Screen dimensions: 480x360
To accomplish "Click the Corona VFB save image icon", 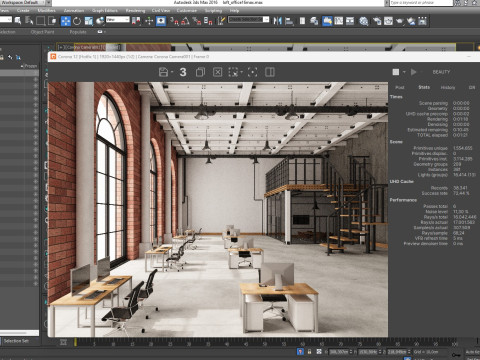I will pyautogui.click(x=163, y=72).
